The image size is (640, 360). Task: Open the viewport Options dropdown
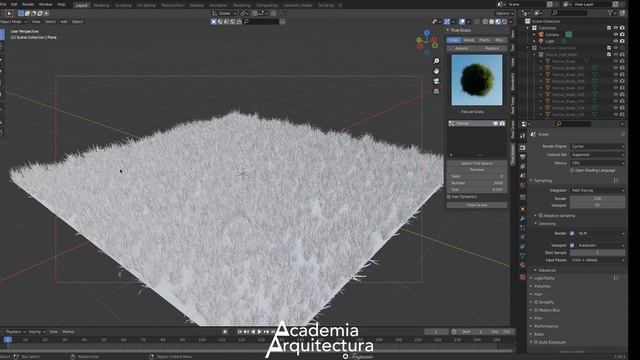tap(504, 13)
